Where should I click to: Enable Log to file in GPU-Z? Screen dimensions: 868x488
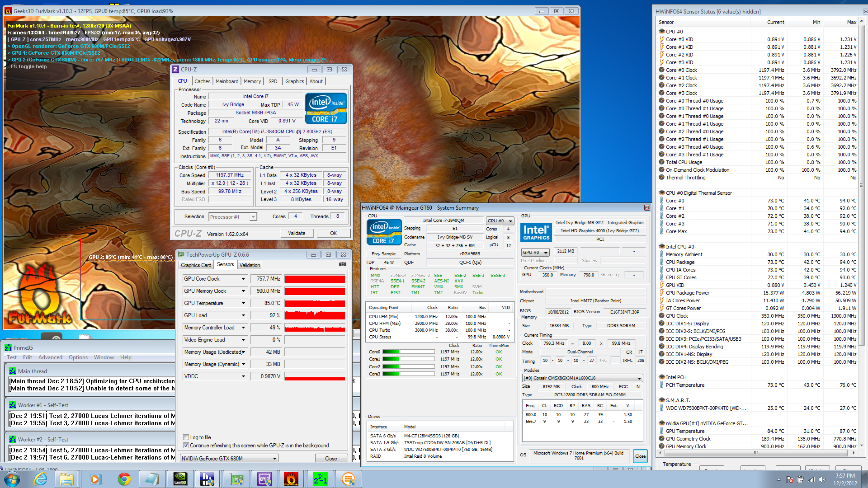point(186,437)
